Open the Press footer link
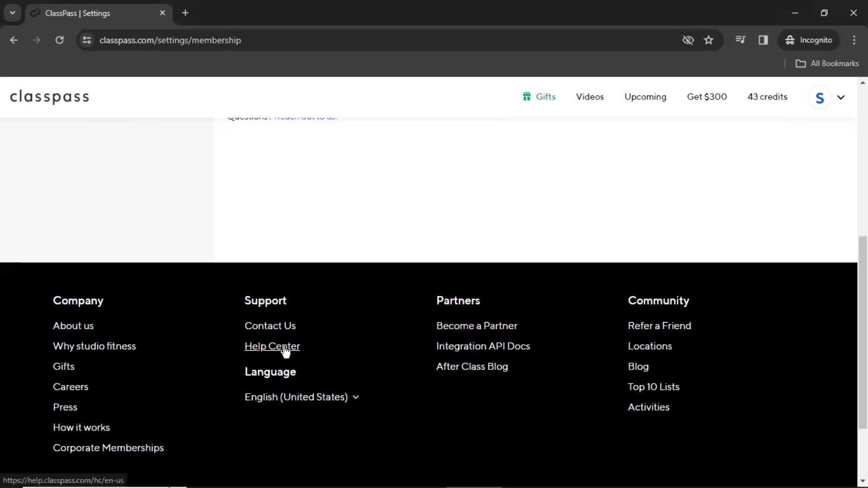 (65, 407)
